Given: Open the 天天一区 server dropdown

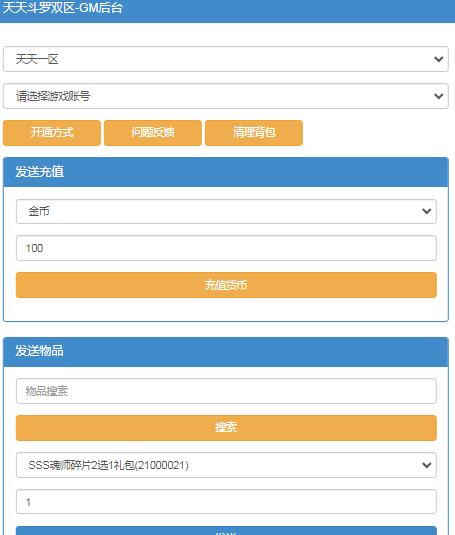Looking at the screenshot, I should [x=225, y=59].
